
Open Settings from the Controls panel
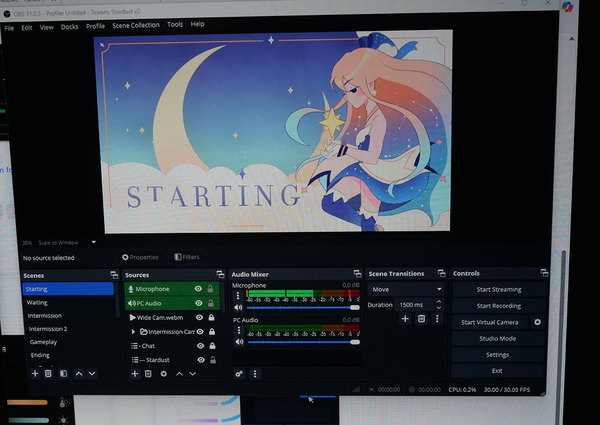pos(497,355)
